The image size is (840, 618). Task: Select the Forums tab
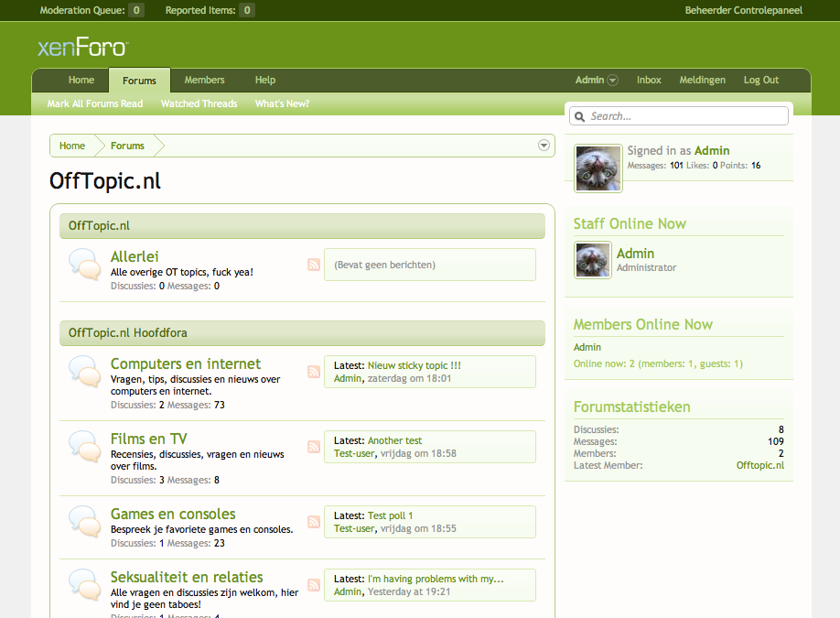139,81
